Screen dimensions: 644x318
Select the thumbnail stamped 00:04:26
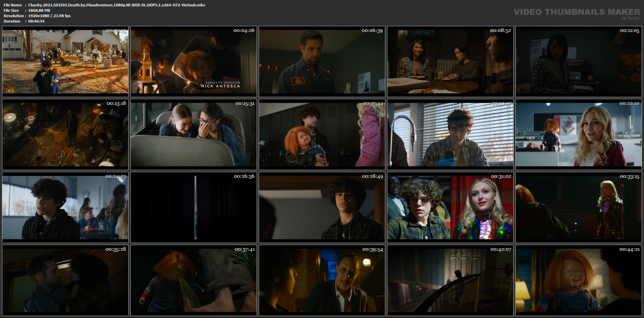point(194,62)
